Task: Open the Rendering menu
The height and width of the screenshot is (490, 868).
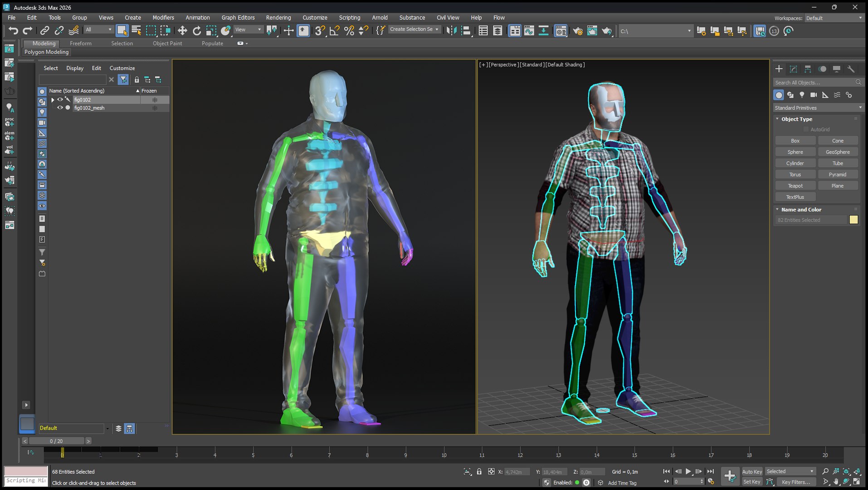Action: pyautogui.click(x=278, y=18)
